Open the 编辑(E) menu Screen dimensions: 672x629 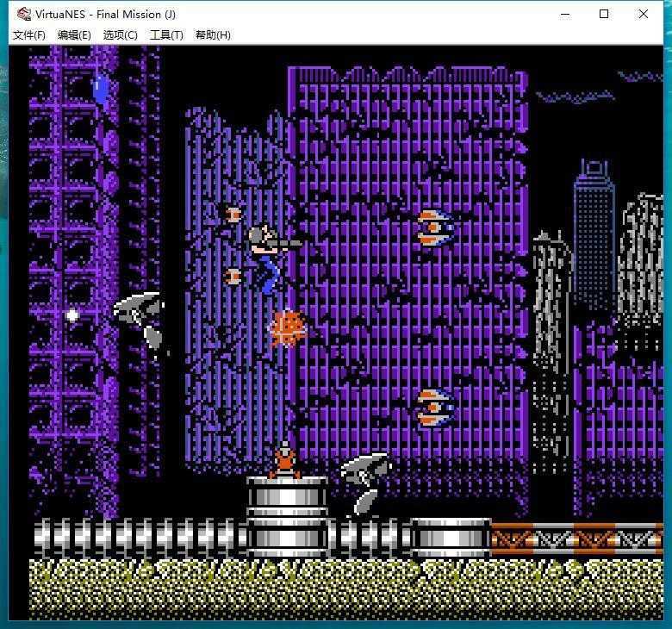tap(74, 35)
